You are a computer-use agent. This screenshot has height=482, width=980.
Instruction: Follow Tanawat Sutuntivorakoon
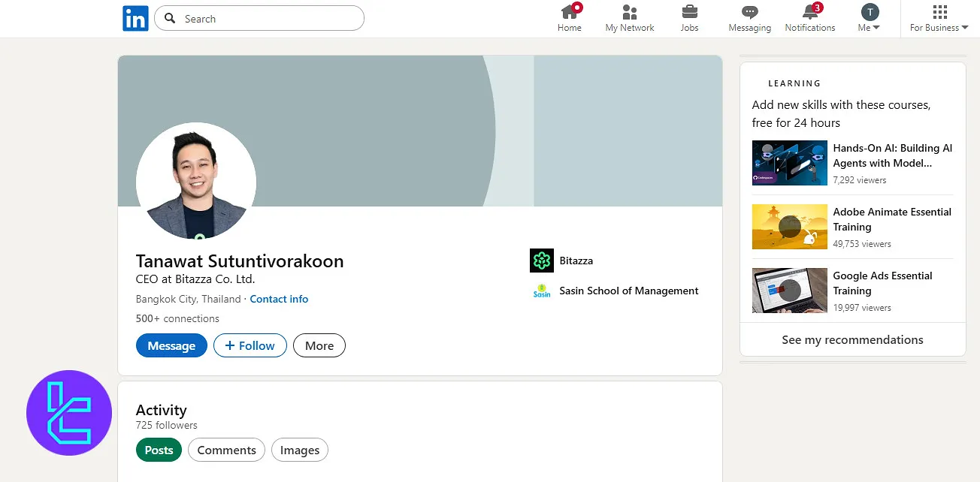point(250,346)
